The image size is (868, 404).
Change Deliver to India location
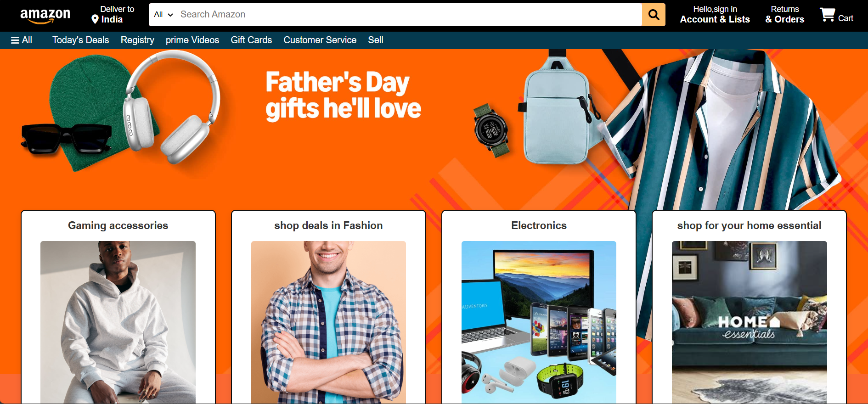(113, 15)
